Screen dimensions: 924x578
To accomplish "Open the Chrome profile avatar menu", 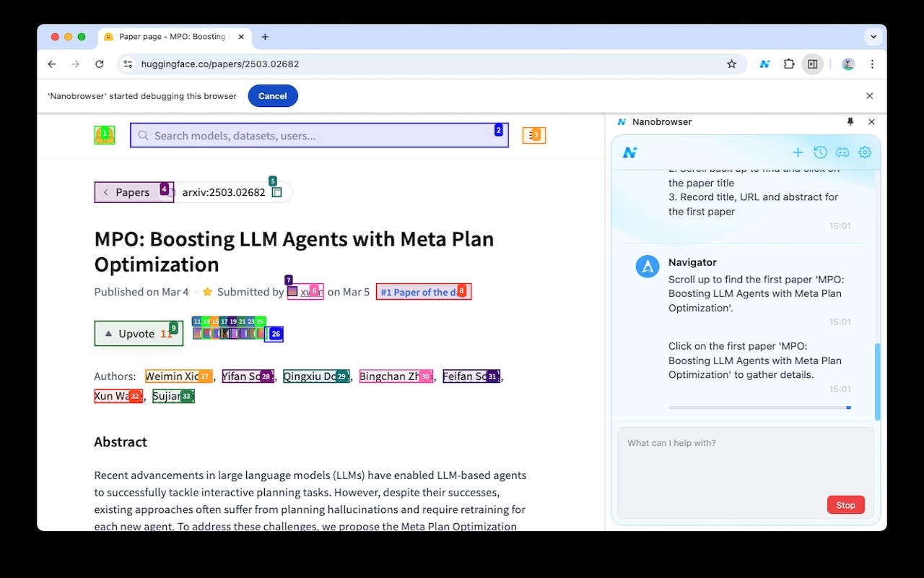I will coord(847,64).
